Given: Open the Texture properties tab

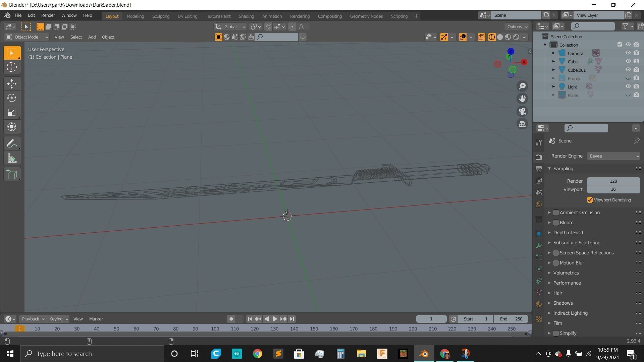Looking at the screenshot, I should pyautogui.click(x=539, y=319).
